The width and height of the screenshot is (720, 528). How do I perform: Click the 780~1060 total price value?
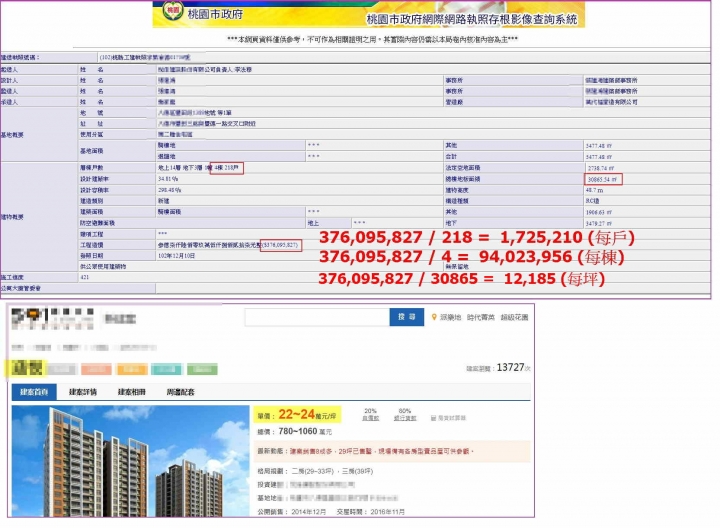(298, 432)
